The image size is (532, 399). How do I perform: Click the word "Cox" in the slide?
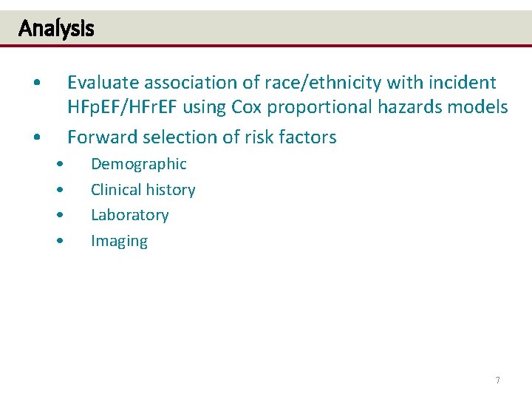pos(246,107)
